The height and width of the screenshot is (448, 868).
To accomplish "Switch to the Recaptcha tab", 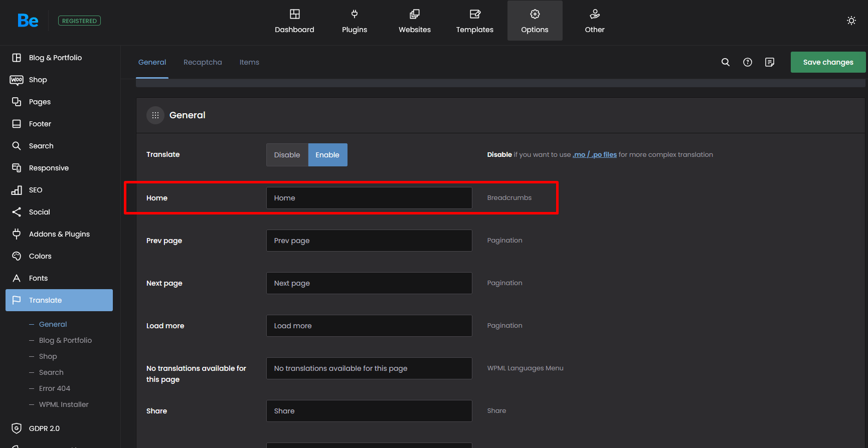I will (203, 62).
